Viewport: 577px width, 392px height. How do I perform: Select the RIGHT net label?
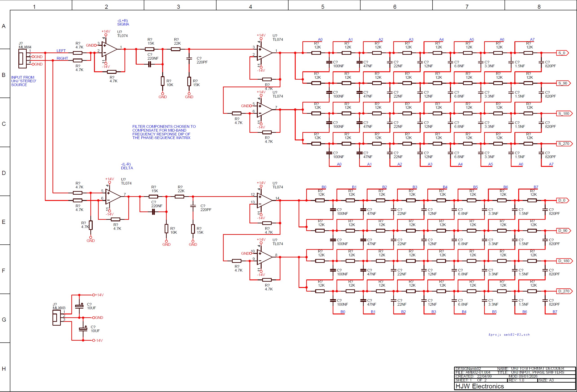[x=62, y=58]
